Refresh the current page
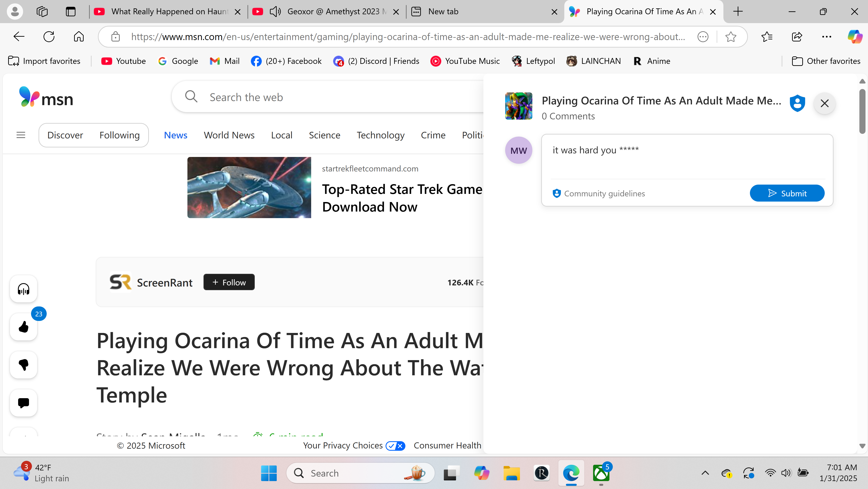This screenshot has height=489, width=868. 49,36
